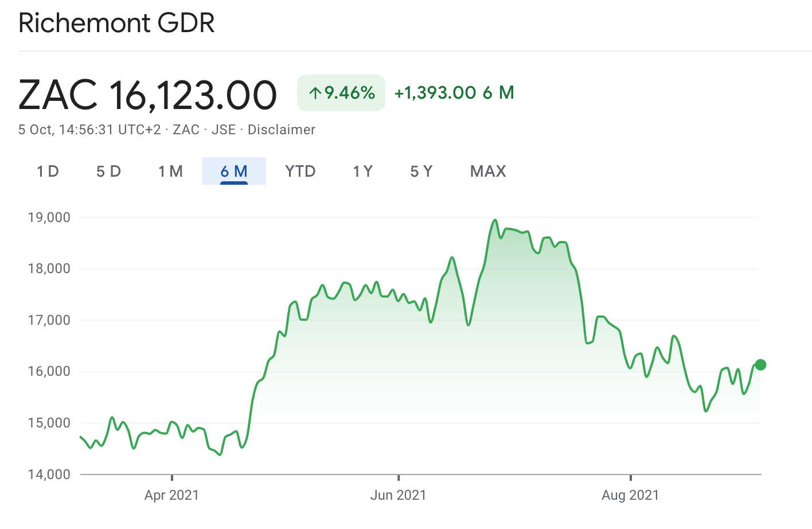Click the 9.46% change badge
The image size is (812, 529).
[341, 93]
